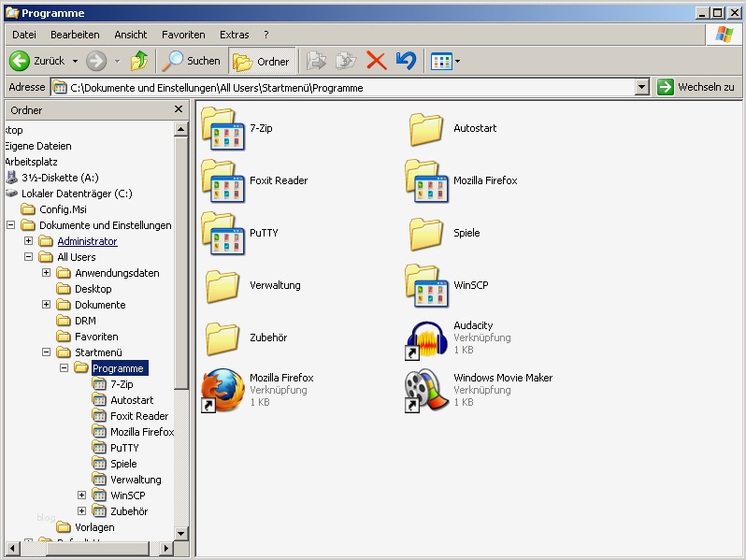Click the greyed forward arrow button

pos(96,61)
